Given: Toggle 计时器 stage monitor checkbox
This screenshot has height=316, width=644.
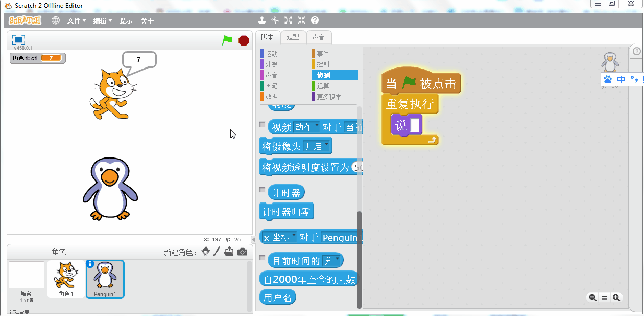Looking at the screenshot, I should (263, 190).
